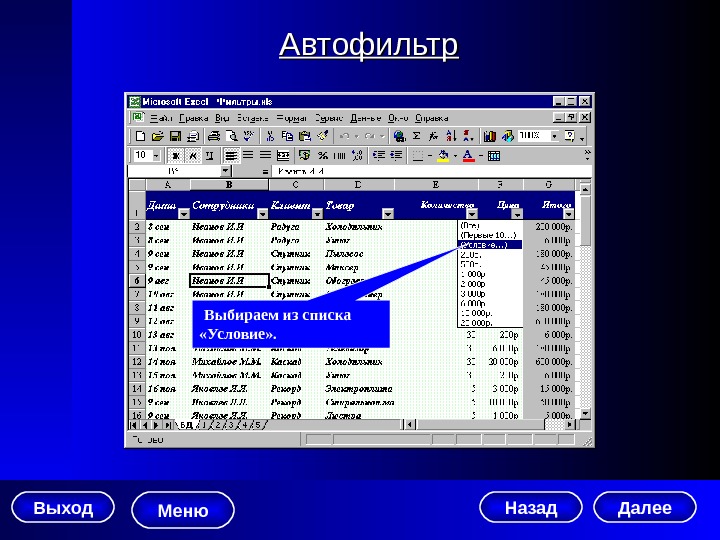Choose (Первые 10...) in filter list
720x540 pixels.
[x=490, y=235]
